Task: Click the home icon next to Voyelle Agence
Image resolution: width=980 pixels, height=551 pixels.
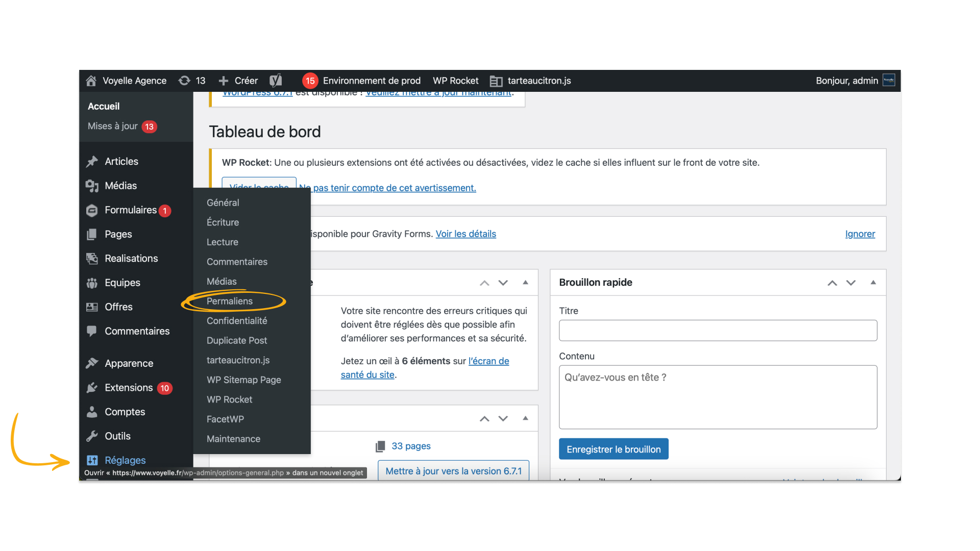Action: coord(91,81)
